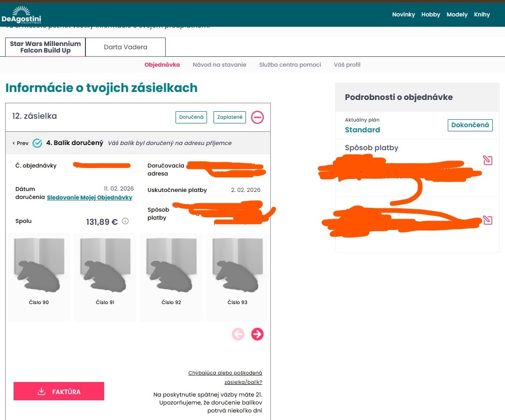Image resolution: width=505 pixels, height=420 pixels.
Task: Click the info icon next to 131,89 €
Action: click(125, 221)
